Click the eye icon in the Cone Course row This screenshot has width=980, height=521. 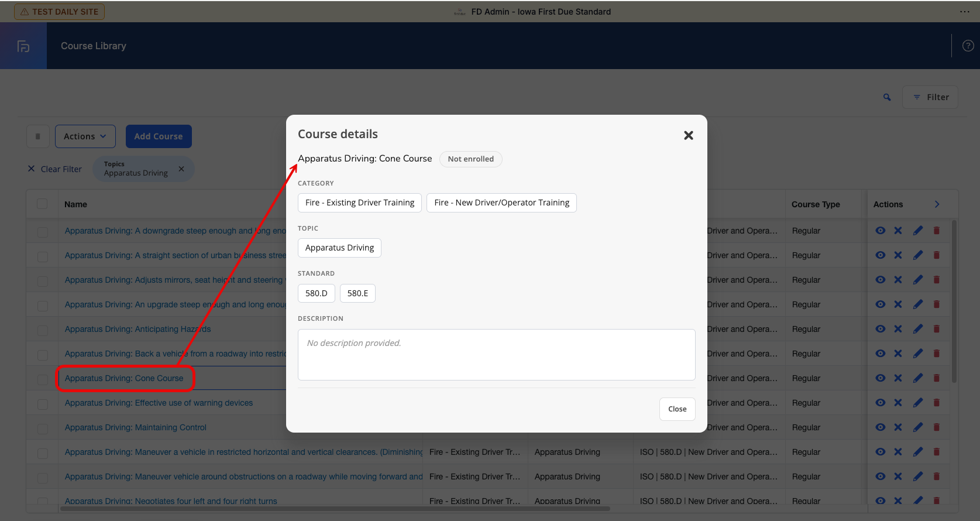880,378
